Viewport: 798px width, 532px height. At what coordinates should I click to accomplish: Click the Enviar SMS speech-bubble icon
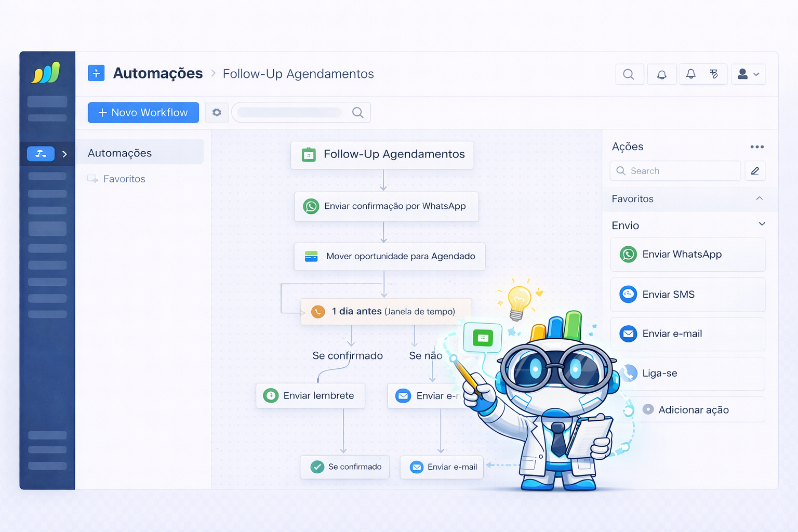point(628,295)
